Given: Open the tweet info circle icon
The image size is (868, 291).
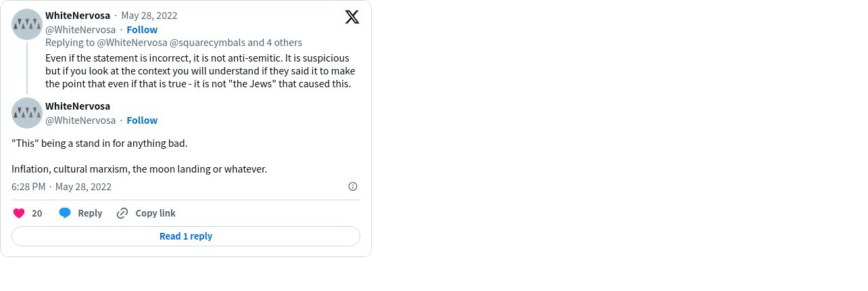Looking at the screenshot, I should click(x=353, y=187).
